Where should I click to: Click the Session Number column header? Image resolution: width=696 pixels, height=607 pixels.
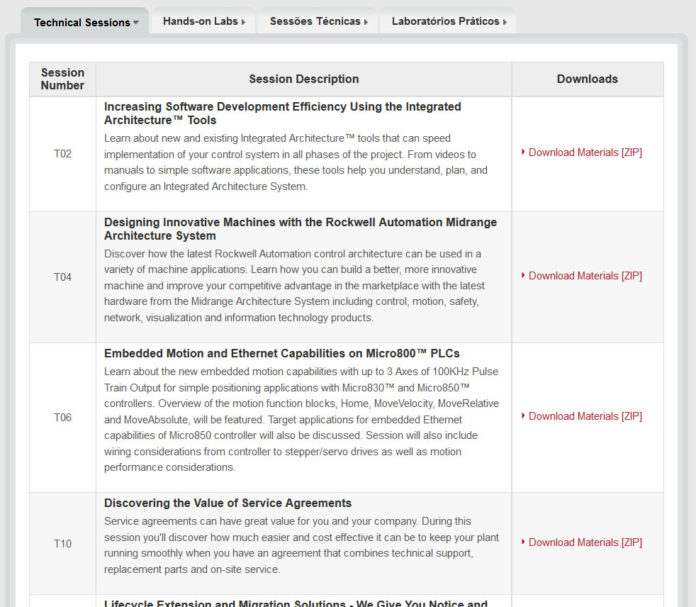(x=63, y=79)
